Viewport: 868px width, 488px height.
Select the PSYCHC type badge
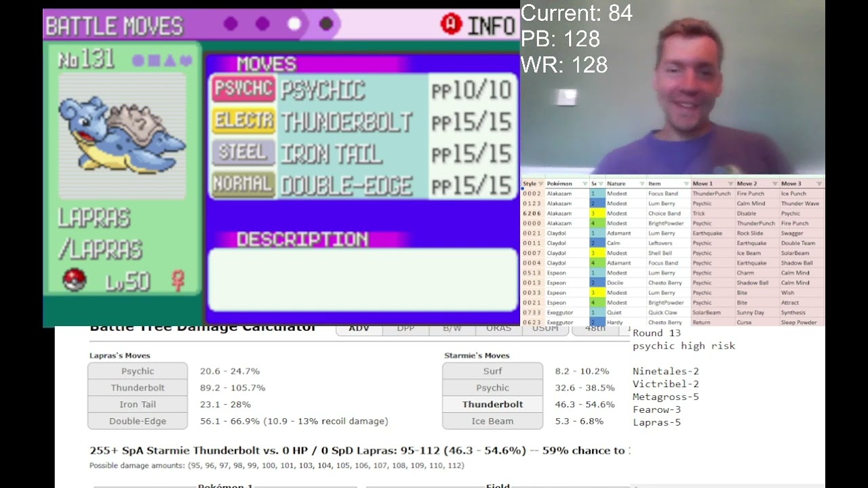[x=243, y=88]
